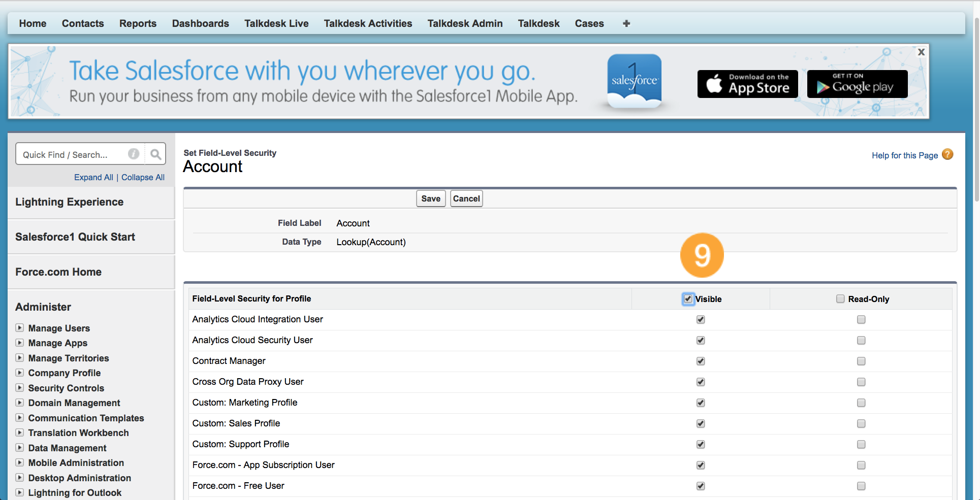This screenshot has width=980, height=500.
Task: Expand the Manage Territories arrow
Action: pos(19,358)
